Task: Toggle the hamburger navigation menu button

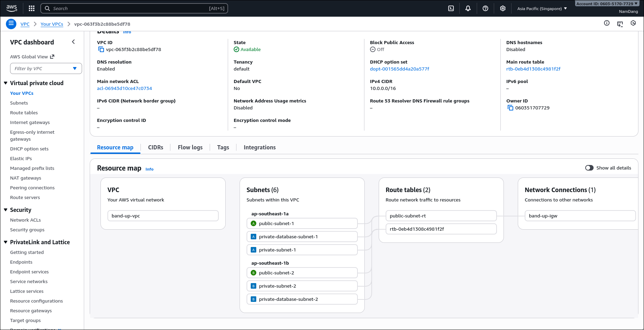Action: (x=11, y=24)
